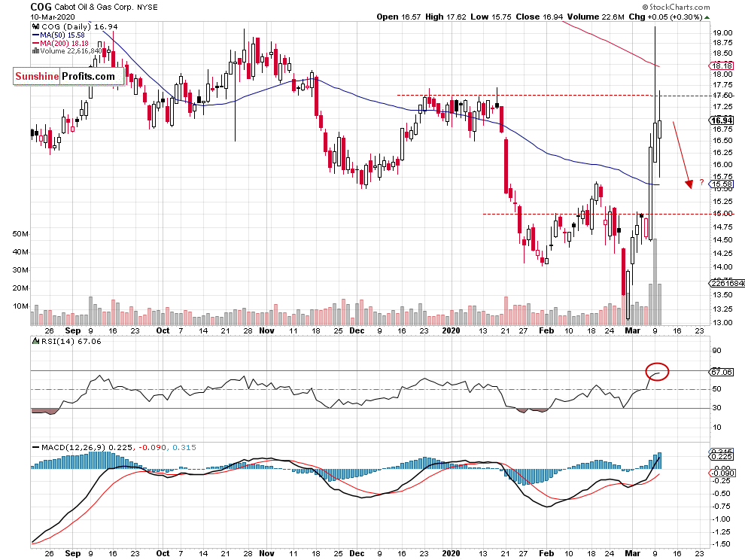The height and width of the screenshot is (560, 745).
Task: Click the High 17.62 value in header
Action: tap(445, 17)
